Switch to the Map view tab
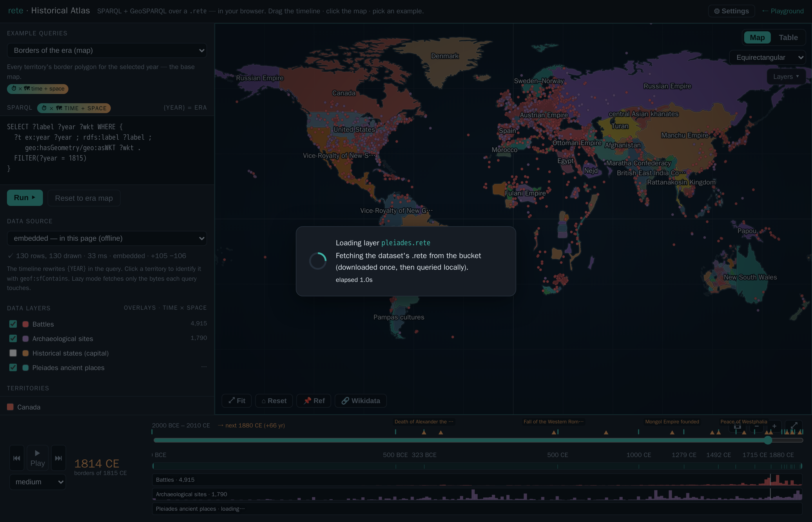Image resolution: width=812 pixels, height=522 pixels. click(x=757, y=37)
